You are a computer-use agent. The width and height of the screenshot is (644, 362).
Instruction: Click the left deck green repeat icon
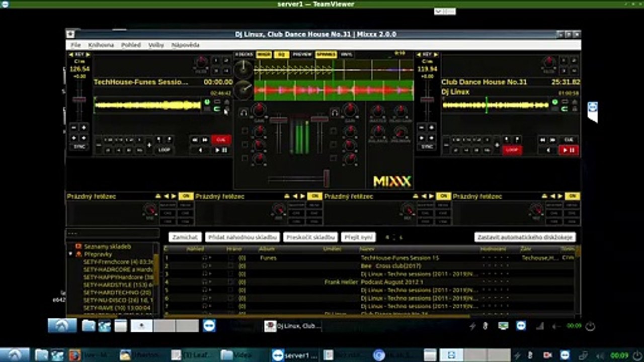click(x=217, y=109)
